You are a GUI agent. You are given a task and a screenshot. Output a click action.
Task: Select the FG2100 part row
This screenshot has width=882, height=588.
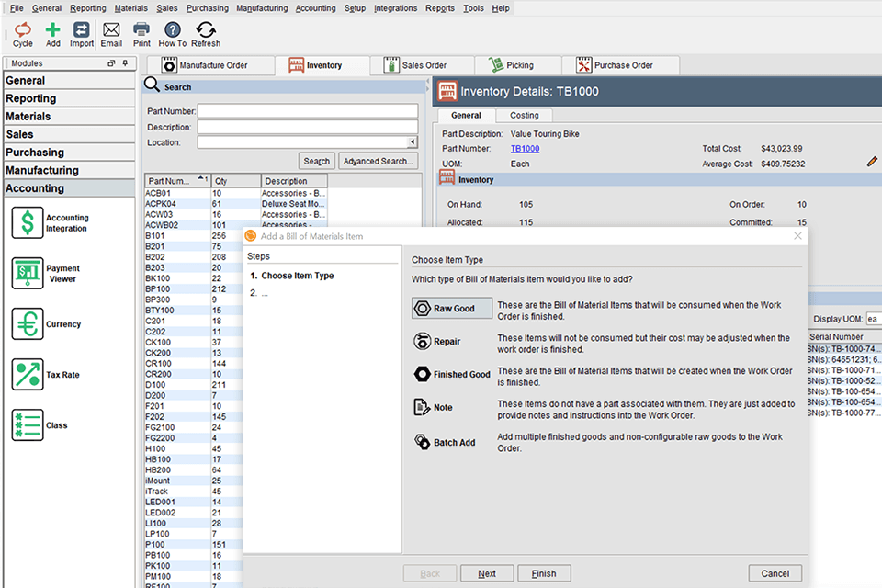coord(194,427)
